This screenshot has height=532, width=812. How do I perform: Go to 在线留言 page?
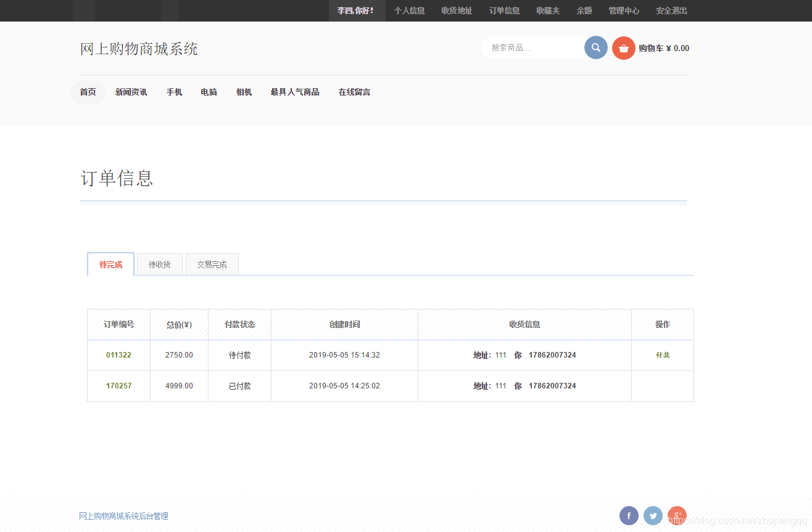tap(354, 92)
